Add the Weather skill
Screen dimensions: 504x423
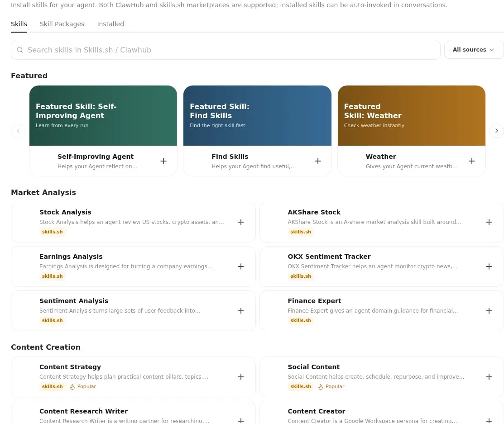point(471,161)
